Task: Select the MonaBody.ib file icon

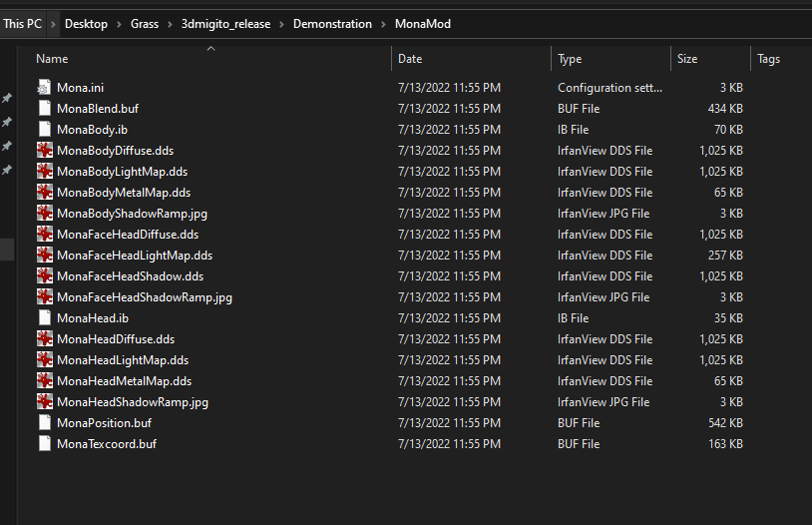Action: (45, 130)
